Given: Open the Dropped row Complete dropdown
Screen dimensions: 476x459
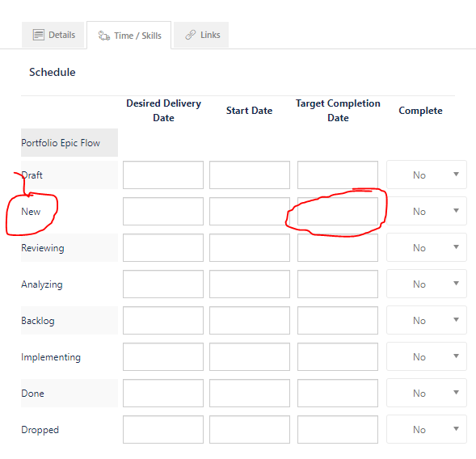Looking at the screenshot, I should pyautogui.click(x=427, y=430).
